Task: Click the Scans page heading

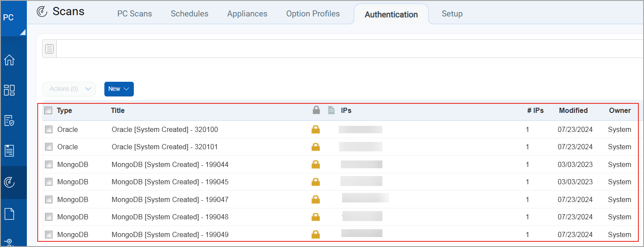Action: coord(68,11)
